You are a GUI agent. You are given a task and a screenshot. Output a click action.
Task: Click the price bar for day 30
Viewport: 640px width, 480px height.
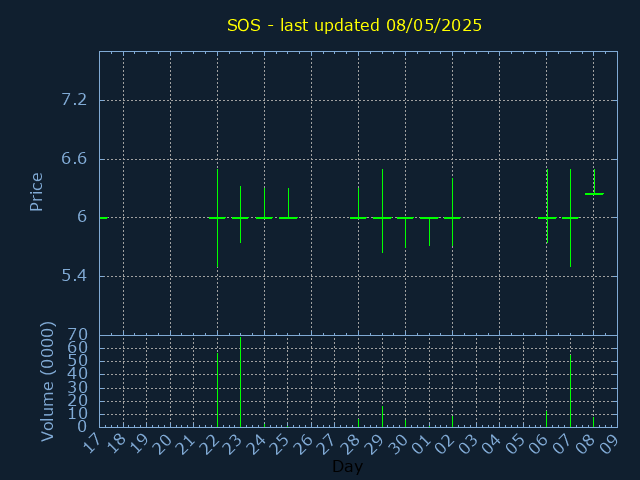[405, 232]
